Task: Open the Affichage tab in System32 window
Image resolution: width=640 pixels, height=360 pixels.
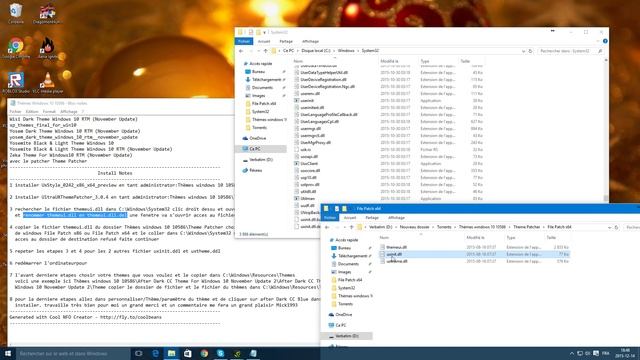Action: point(310,41)
